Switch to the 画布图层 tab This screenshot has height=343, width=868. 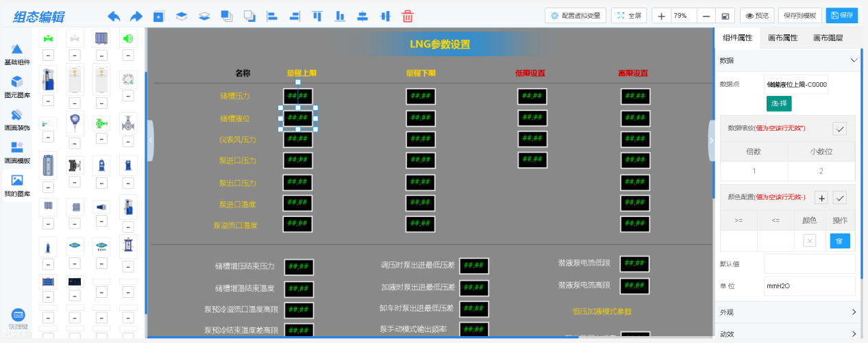click(x=828, y=38)
